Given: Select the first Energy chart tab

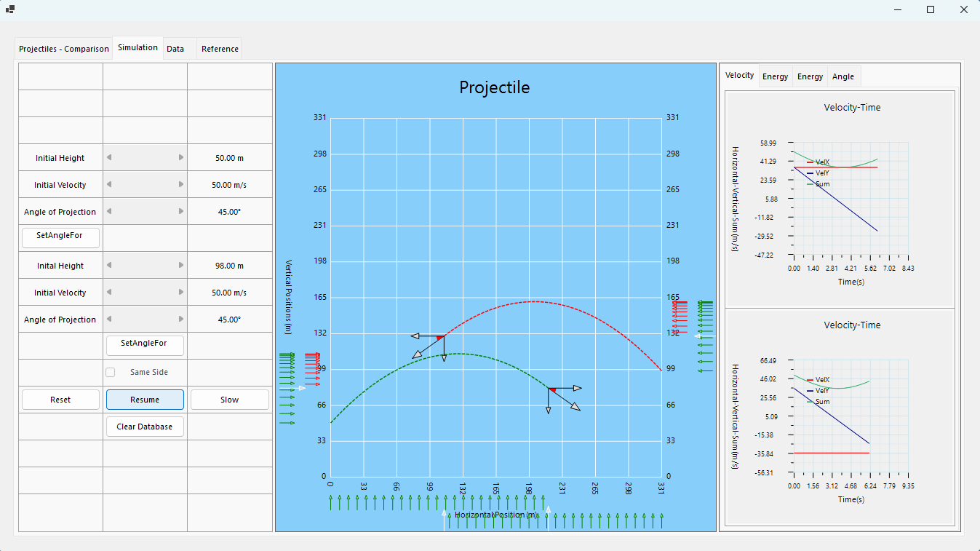Looking at the screenshot, I should [x=775, y=76].
